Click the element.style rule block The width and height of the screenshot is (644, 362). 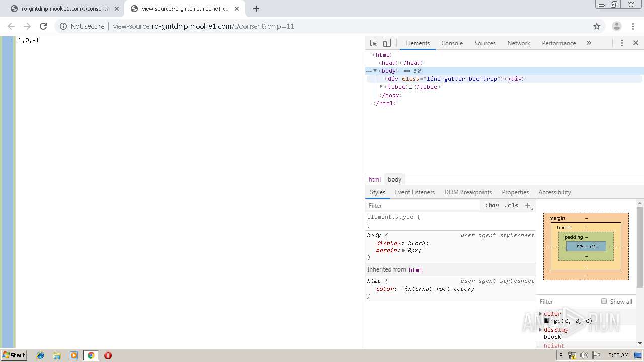point(450,221)
